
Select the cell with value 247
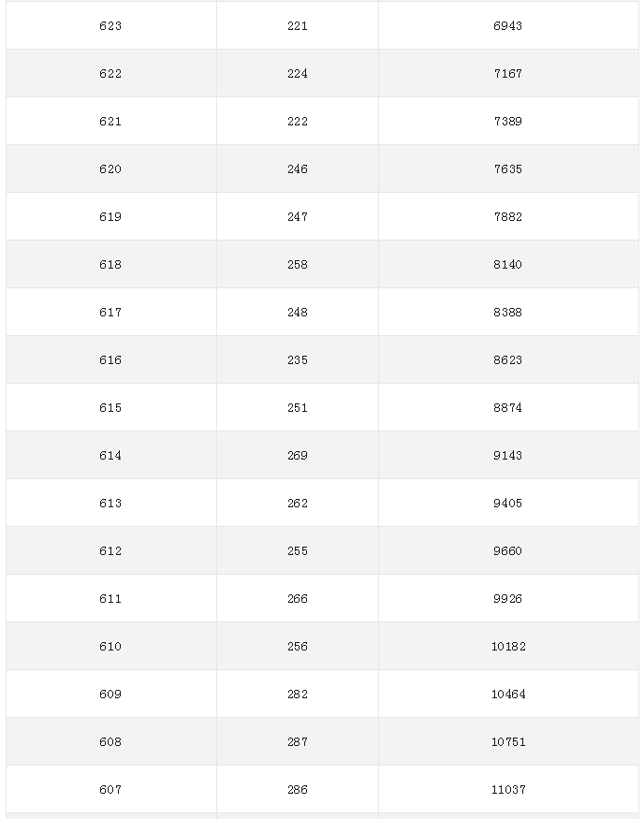coord(298,217)
